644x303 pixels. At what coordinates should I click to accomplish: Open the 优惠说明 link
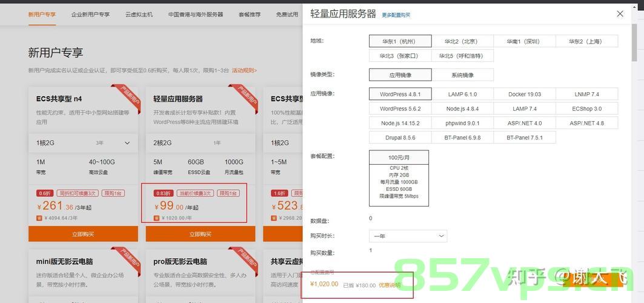click(390, 285)
